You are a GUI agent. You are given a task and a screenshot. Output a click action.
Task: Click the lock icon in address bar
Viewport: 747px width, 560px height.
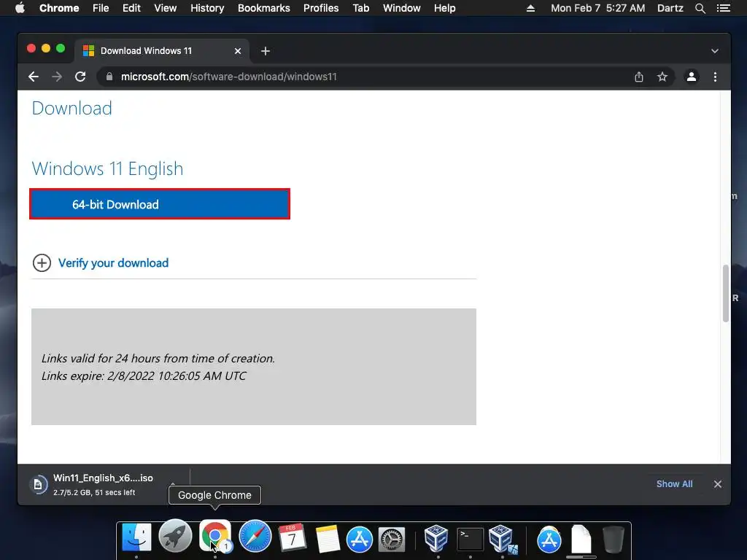coord(109,77)
